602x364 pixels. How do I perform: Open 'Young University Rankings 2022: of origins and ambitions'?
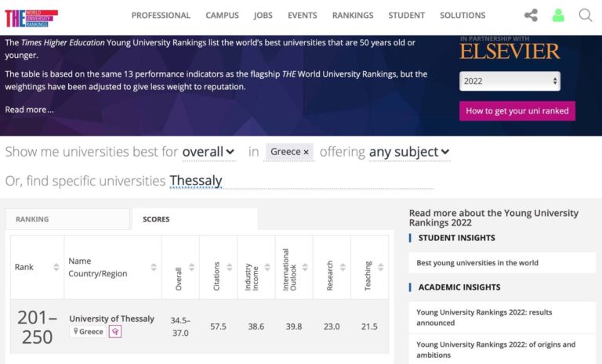point(495,349)
